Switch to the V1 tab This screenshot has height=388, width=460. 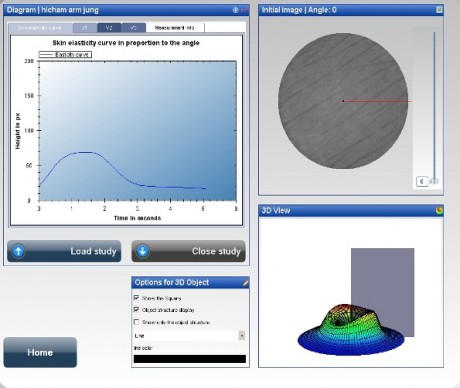85,28
